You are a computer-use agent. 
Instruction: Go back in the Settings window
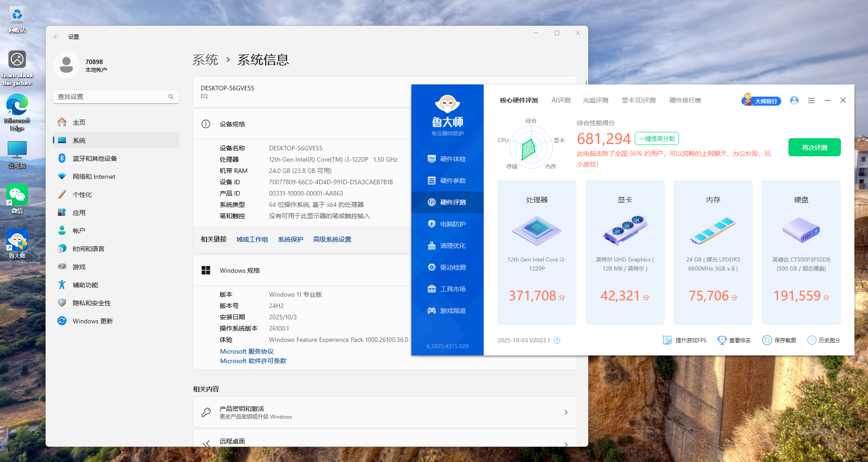point(57,37)
